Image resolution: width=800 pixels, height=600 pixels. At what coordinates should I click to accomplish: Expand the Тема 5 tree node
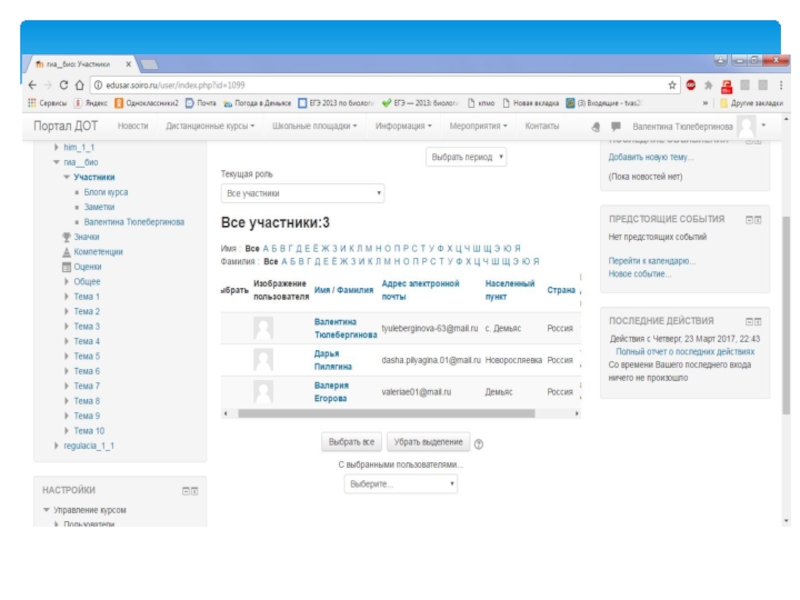coord(67,356)
